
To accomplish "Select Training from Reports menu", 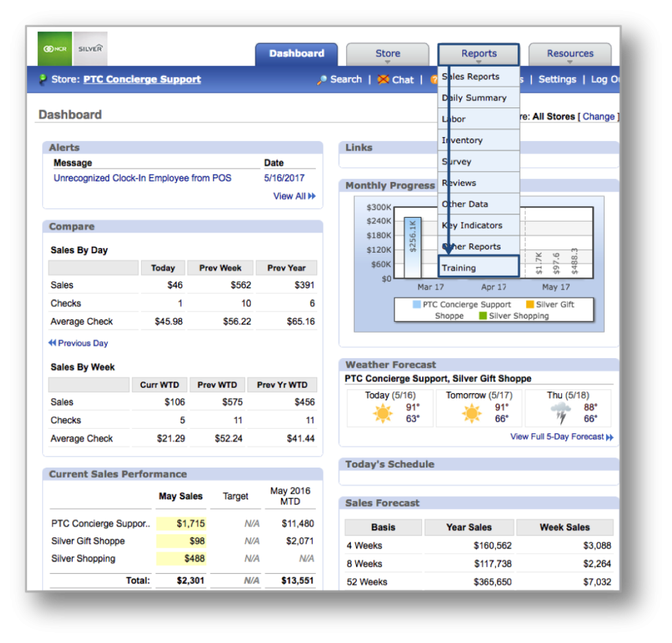I will pos(478,267).
